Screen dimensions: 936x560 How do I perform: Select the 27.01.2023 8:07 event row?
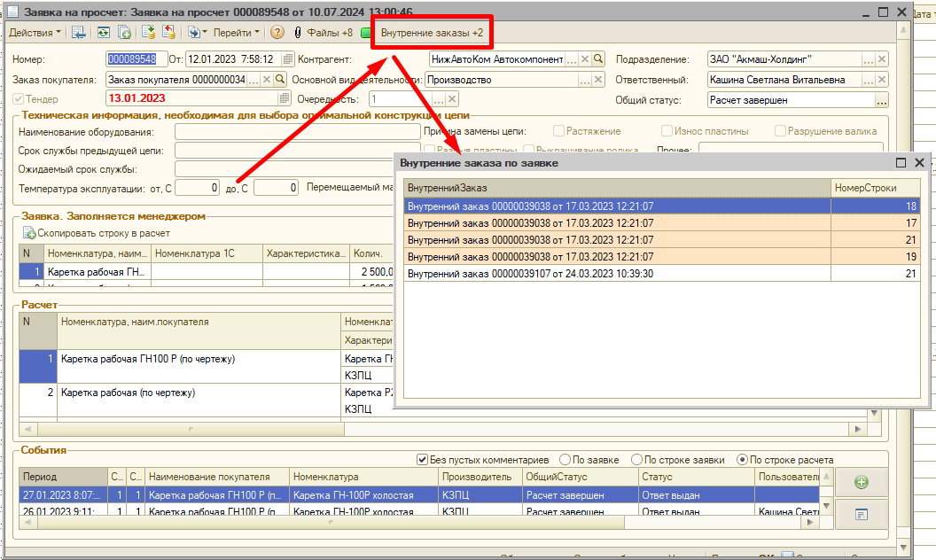(419, 495)
